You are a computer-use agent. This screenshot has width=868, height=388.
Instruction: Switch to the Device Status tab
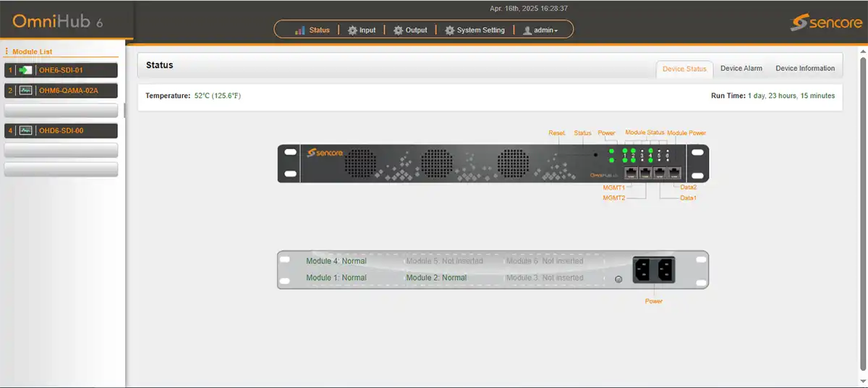pos(684,69)
